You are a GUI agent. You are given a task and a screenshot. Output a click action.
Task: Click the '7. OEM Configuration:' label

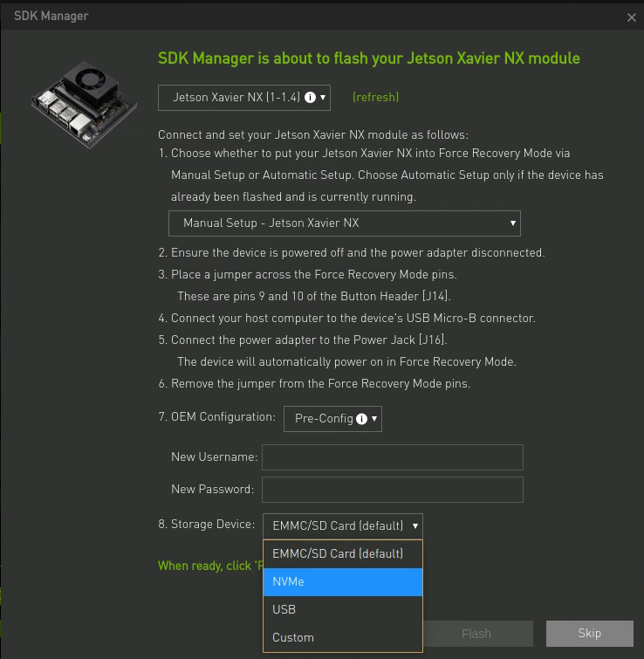[x=216, y=417]
